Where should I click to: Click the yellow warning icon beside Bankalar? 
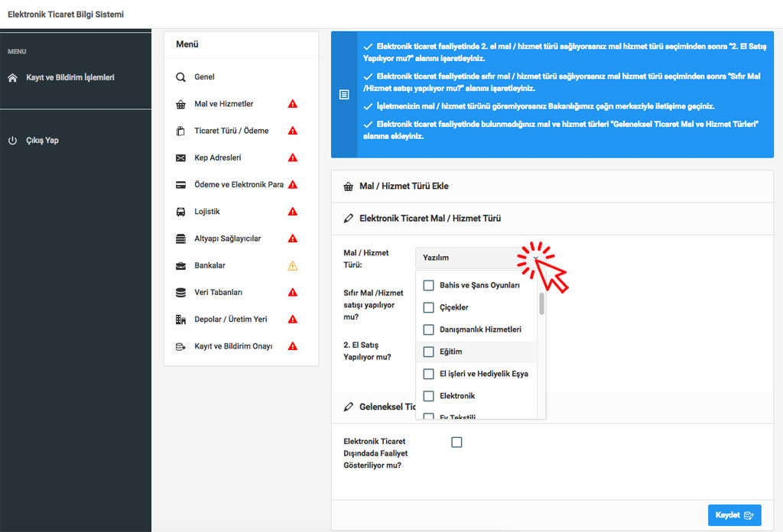tap(292, 266)
